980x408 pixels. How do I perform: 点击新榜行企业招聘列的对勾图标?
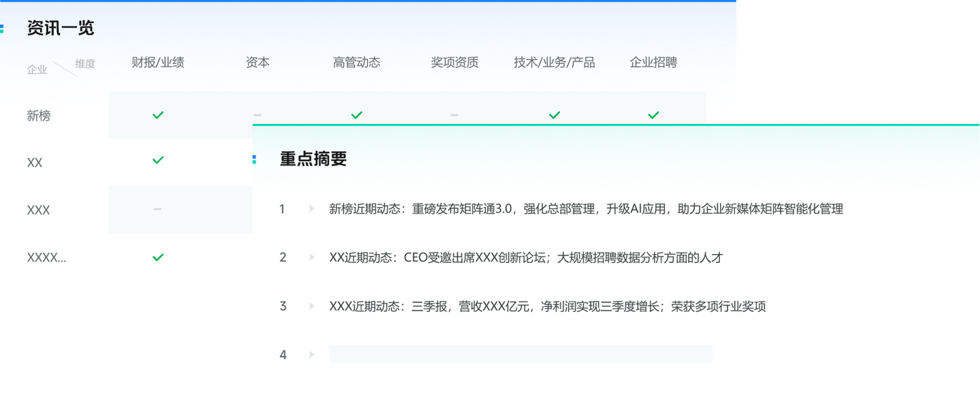click(653, 114)
